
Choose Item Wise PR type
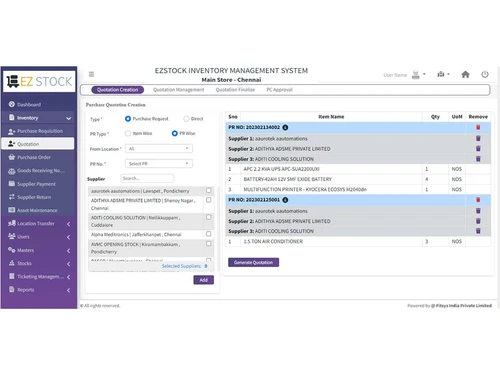tap(128, 133)
